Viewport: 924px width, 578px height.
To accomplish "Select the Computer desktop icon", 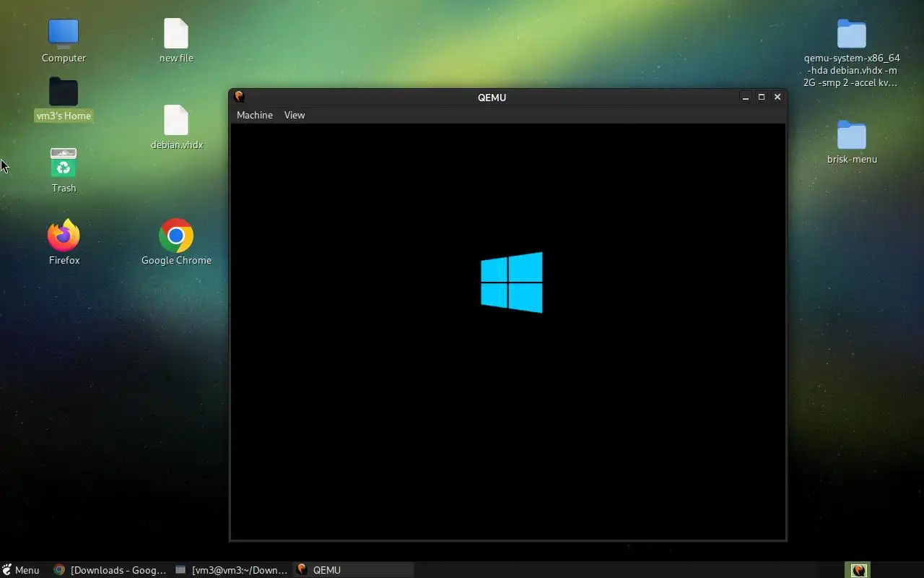I will [x=64, y=34].
